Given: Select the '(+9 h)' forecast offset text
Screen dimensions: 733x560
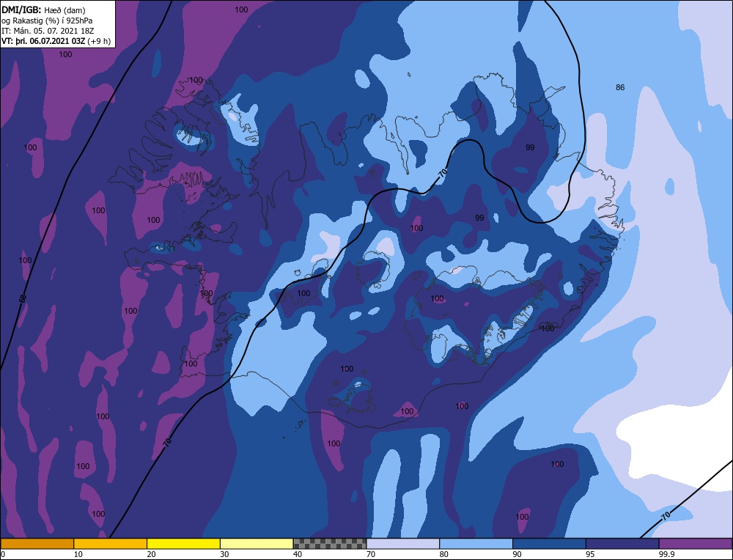Looking at the screenshot, I should (100, 41).
